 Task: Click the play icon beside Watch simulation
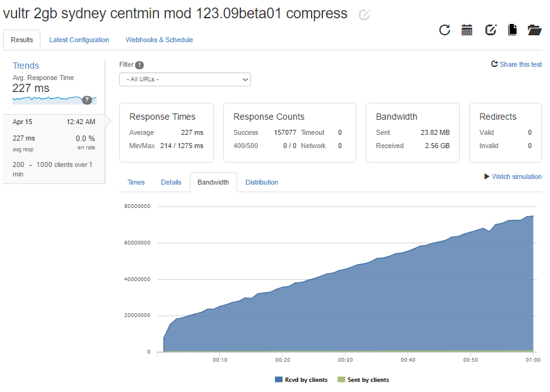coord(486,176)
